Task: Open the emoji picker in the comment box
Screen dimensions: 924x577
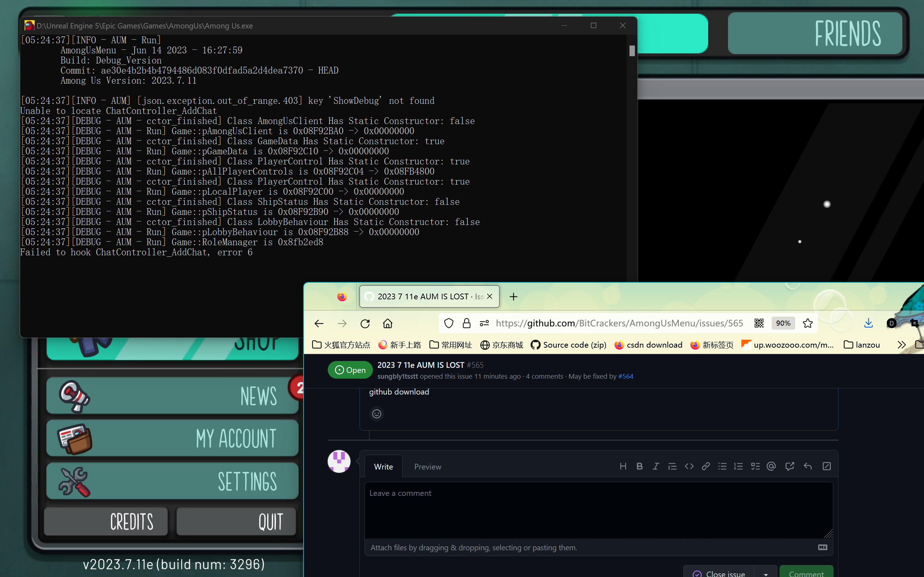Action: coord(376,414)
